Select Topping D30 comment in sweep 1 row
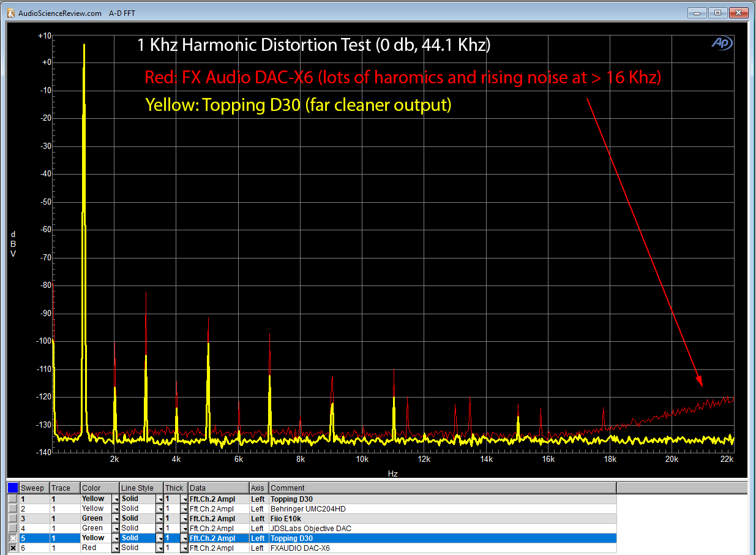Screen dimensions: 756x555 click(x=443, y=499)
